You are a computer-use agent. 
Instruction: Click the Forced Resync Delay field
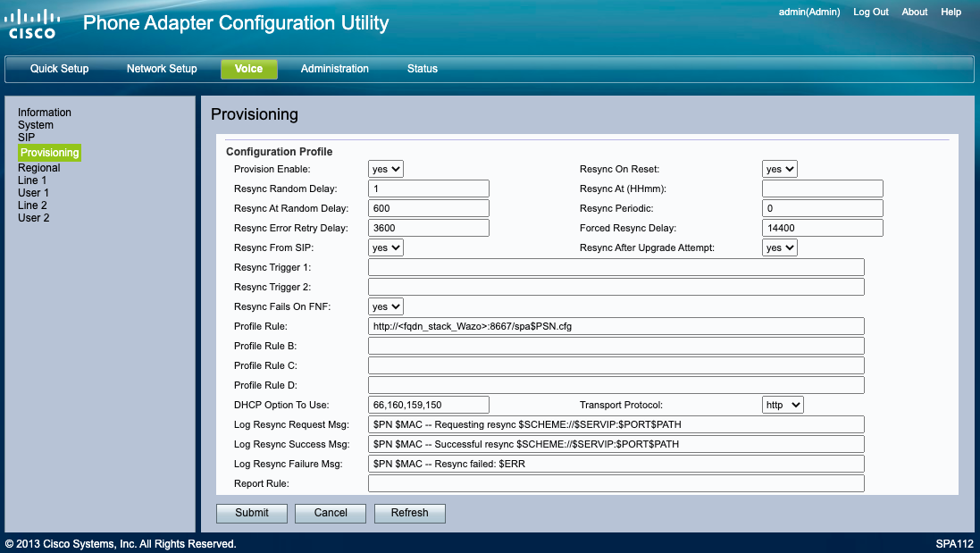pos(823,228)
